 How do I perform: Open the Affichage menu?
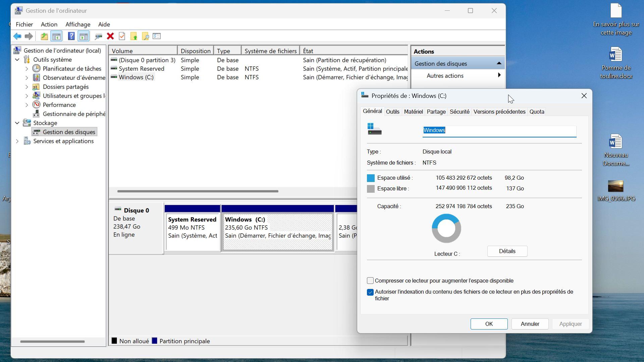[x=78, y=24]
